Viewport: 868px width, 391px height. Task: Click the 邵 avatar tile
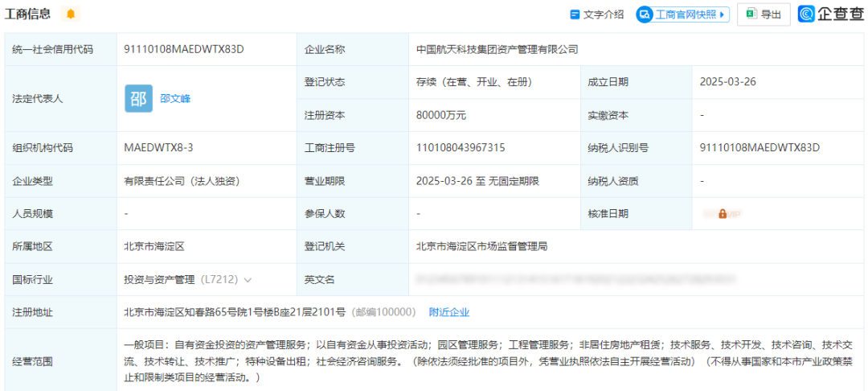tap(138, 99)
